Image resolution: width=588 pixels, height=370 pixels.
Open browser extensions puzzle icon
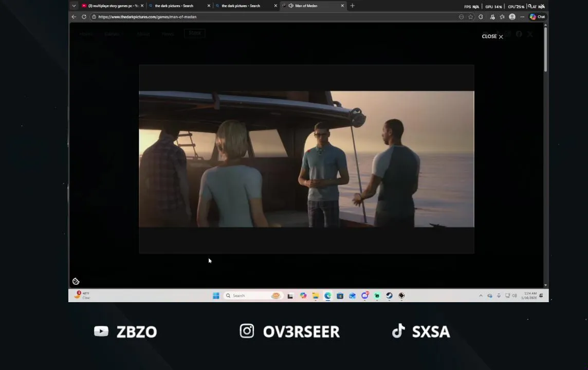coord(481,17)
